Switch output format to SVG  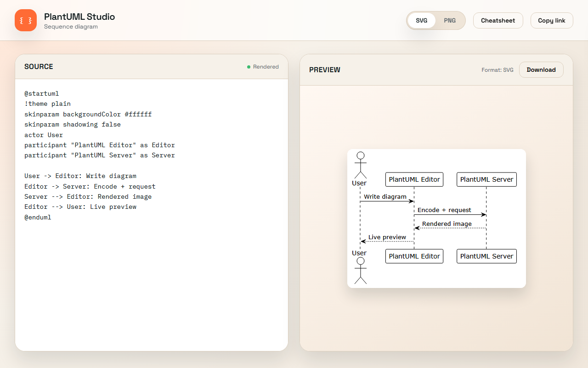click(422, 20)
